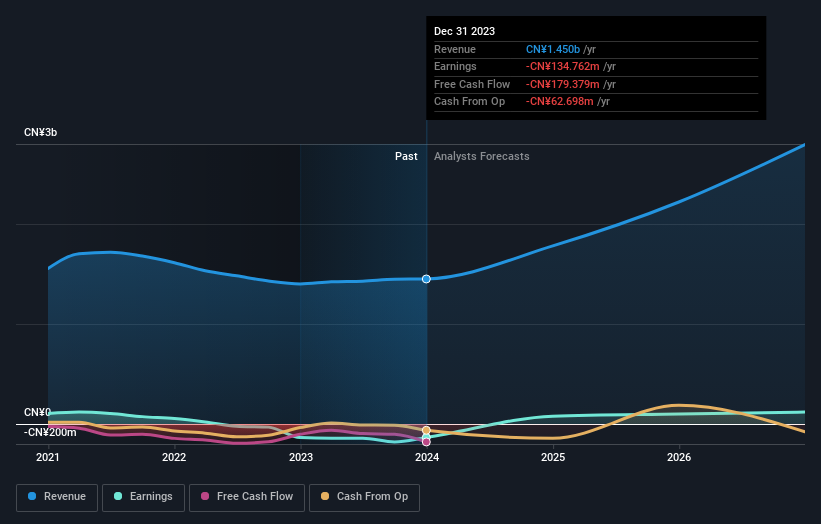Click the orange Cash From Op legend dot
The height and width of the screenshot is (524, 821).
[325, 496]
